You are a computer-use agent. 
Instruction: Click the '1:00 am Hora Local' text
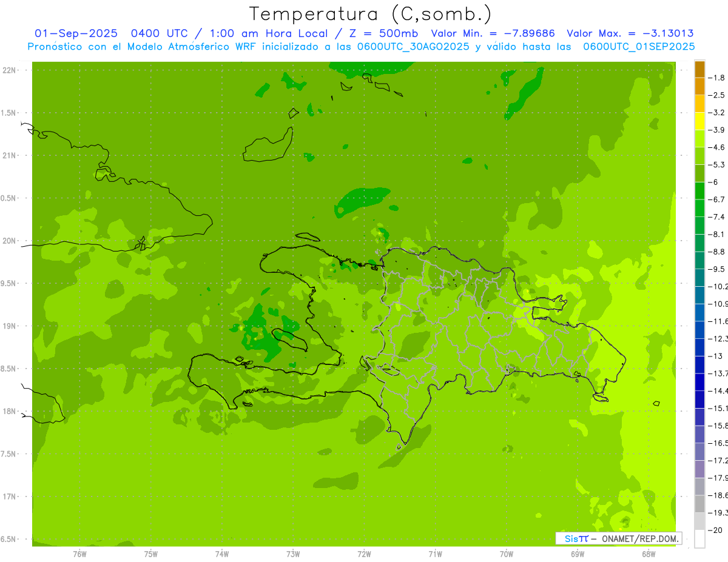pos(268,33)
